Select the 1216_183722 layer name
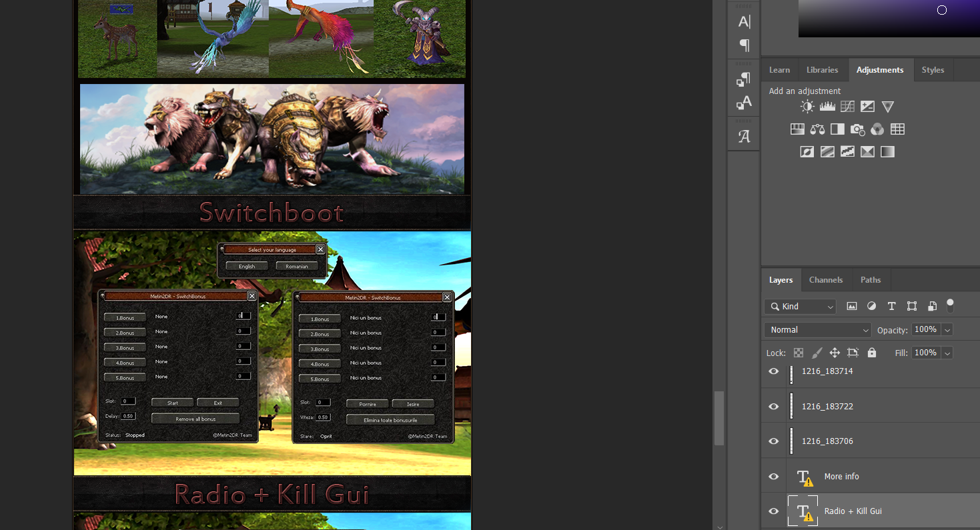The height and width of the screenshot is (530, 980). [827, 406]
